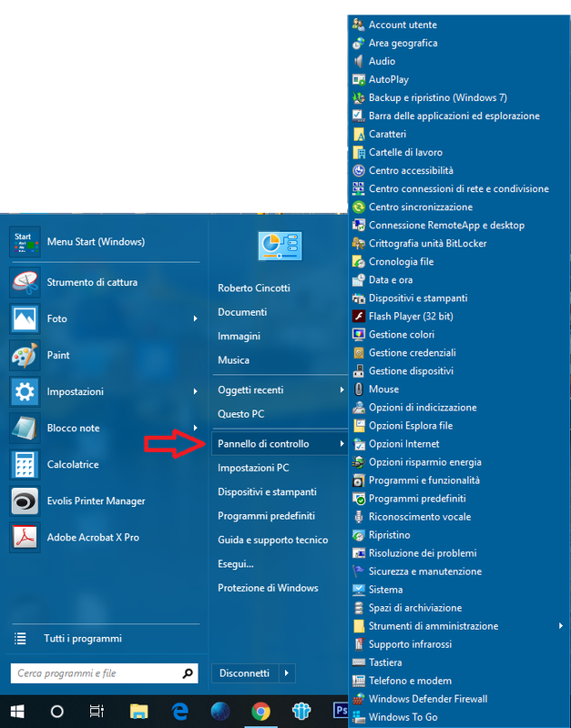Expand the Foto submenu arrow
The height and width of the screenshot is (728, 571).
[196, 318]
